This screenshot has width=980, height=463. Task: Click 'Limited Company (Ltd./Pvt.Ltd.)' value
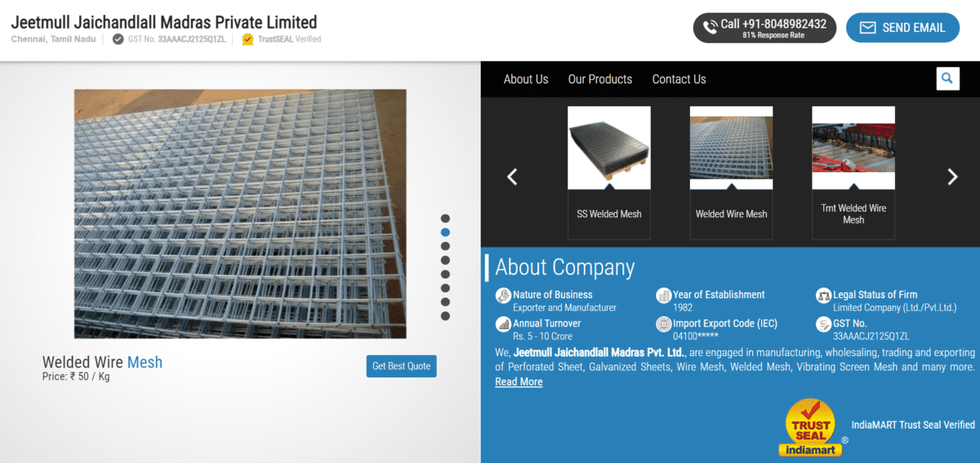click(x=894, y=308)
